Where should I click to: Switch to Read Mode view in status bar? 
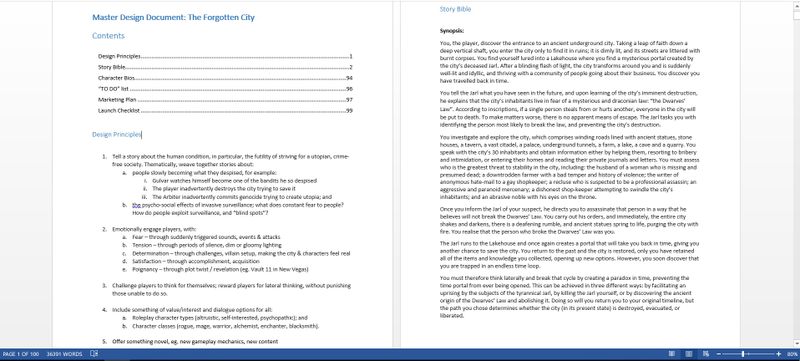tap(672, 354)
